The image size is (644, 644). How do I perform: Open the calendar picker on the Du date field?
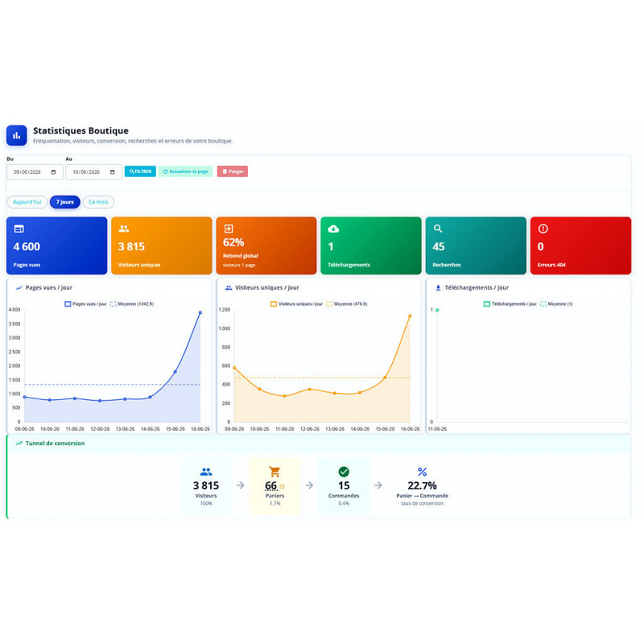tap(53, 172)
